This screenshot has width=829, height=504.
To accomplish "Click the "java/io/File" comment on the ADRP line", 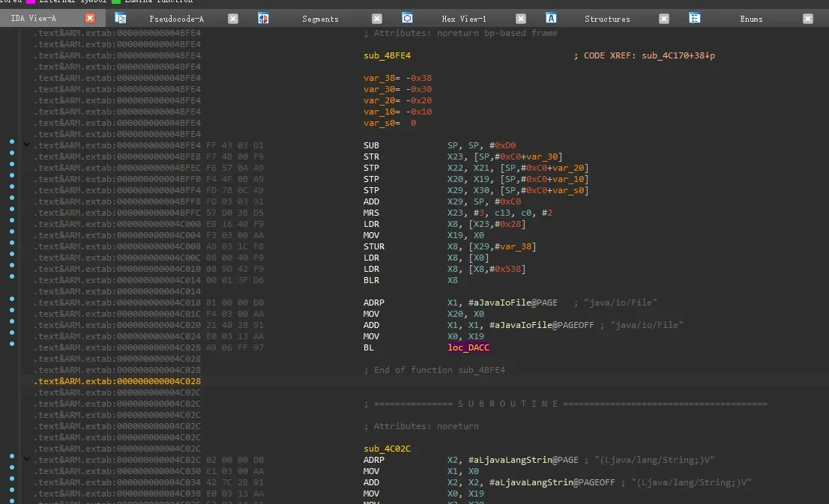I will [x=620, y=303].
